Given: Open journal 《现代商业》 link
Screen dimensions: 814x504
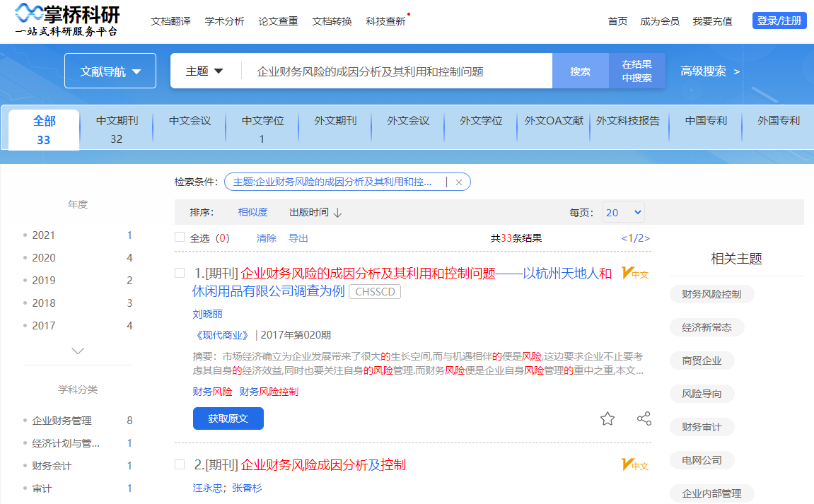Looking at the screenshot, I should [222, 335].
